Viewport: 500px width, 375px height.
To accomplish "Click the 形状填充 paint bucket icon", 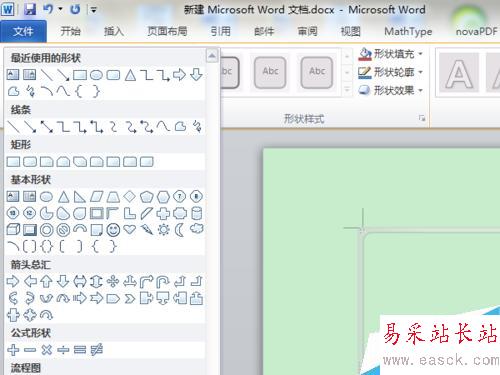I will (365, 54).
